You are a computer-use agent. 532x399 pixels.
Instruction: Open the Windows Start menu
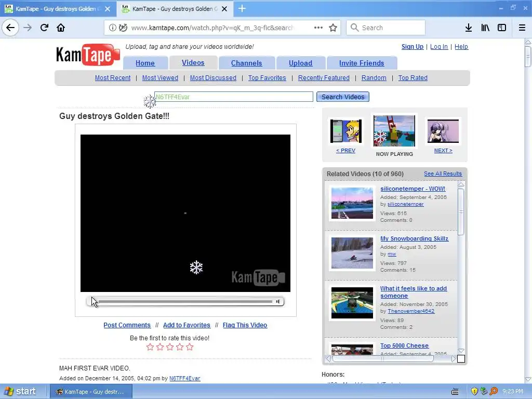pos(20,391)
